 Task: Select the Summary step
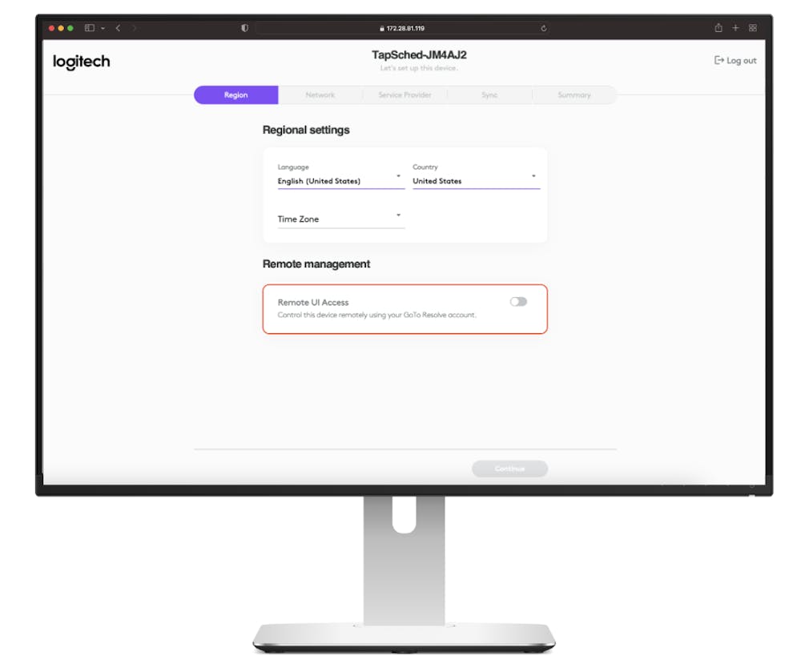coord(575,95)
